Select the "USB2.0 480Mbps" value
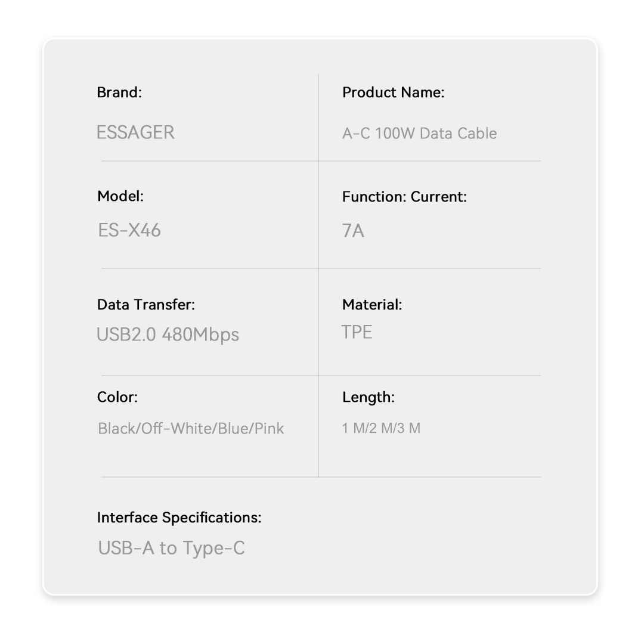Image resolution: width=644 pixels, height=644 pixels. point(168,335)
